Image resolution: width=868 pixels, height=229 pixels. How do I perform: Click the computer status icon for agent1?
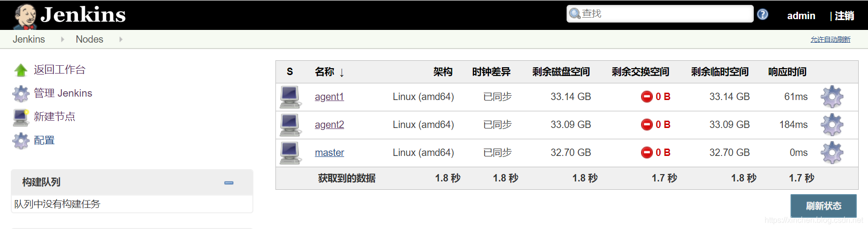290,97
